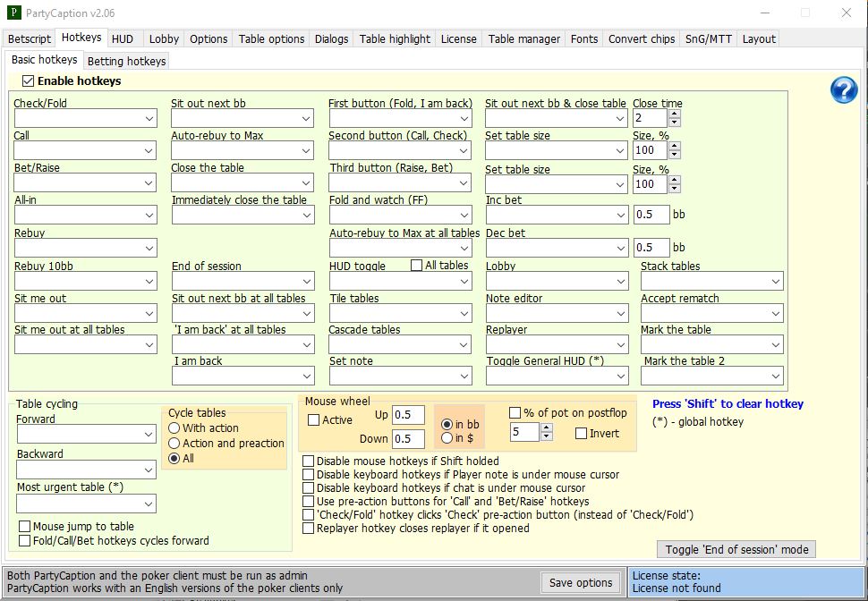Screen dimensions: 868x601
Task: Click the Dec bet bb amount field
Action: pyautogui.click(x=651, y=248)
